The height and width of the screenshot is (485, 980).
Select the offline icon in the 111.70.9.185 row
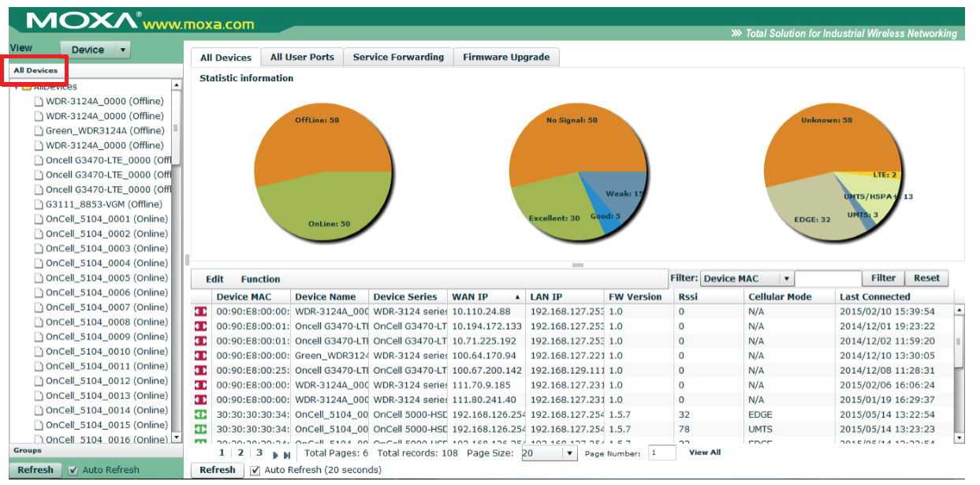coord(201,386)
